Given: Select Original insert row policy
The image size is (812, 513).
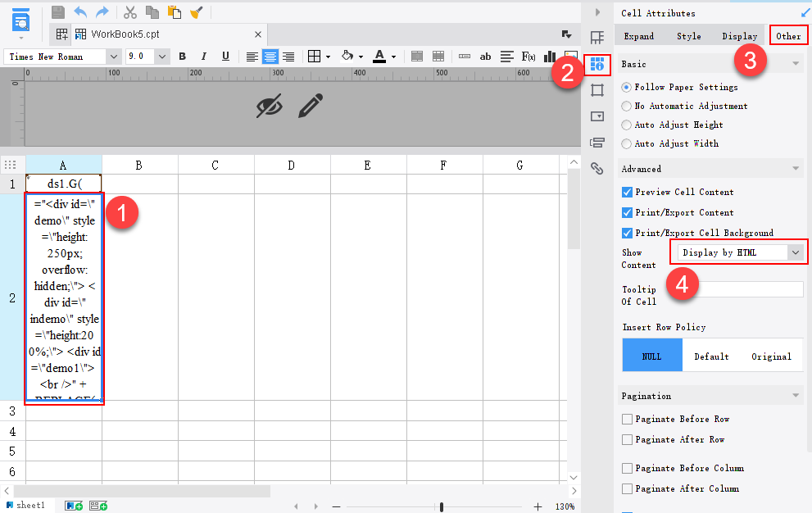Looking at the screenshot, I should (771, 356).
